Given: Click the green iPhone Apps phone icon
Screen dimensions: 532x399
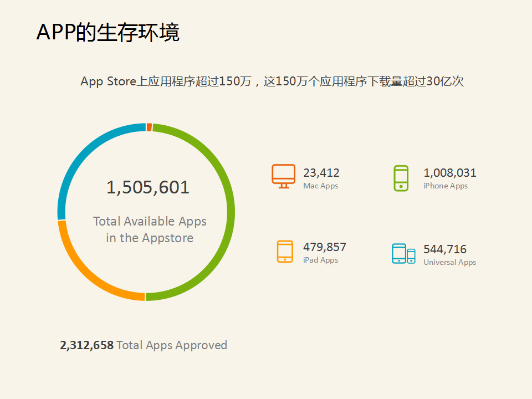Looking at the screenshot, I should point(401,178).
